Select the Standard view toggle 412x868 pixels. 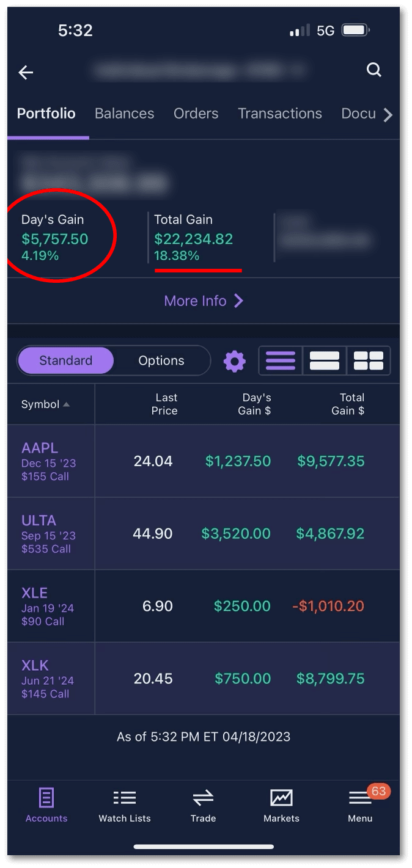point(65,360)
